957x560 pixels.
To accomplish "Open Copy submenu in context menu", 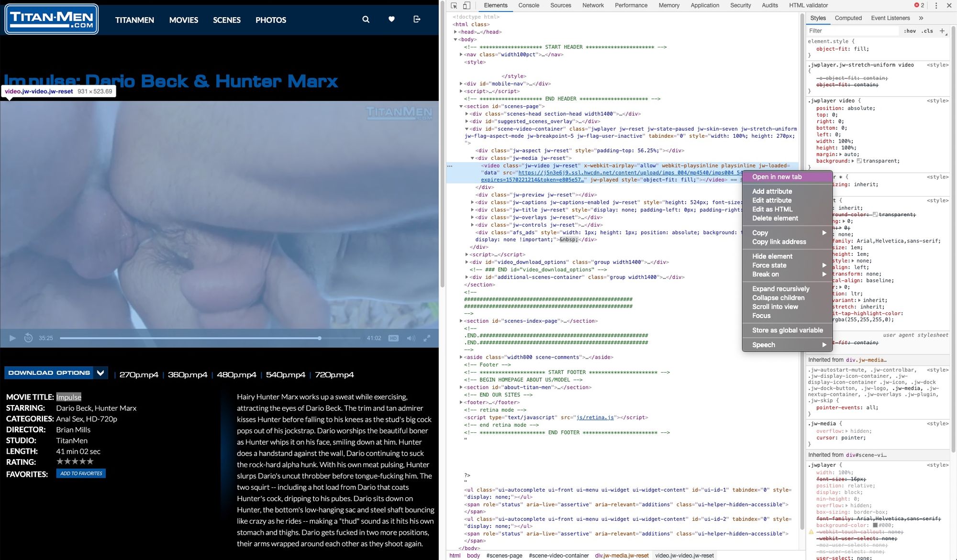I will 787,233.
